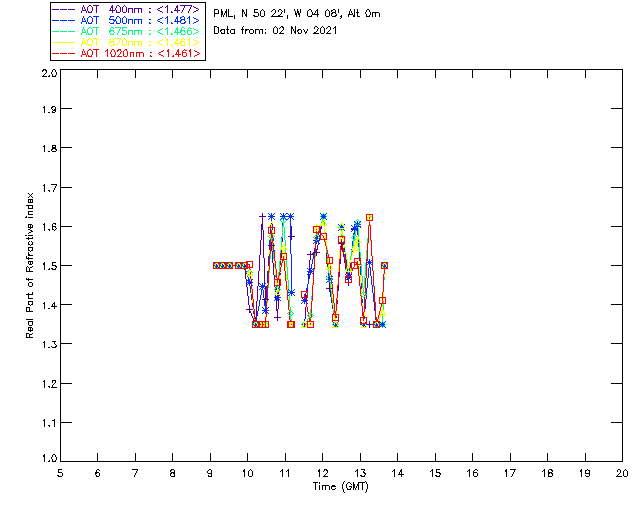The width and height of the screenshot is (640, 512).
Task: Click the x-axis tick label '16'
Action: point(472,473)
